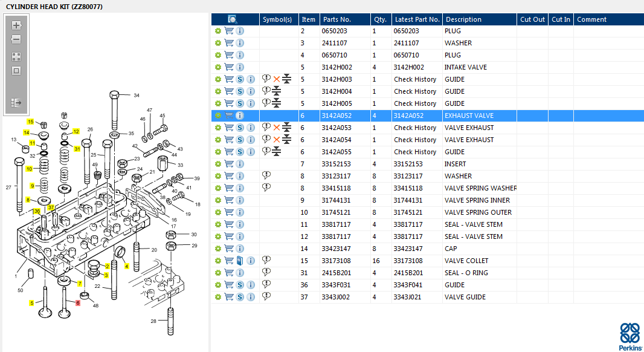Zoom in on the parts diagram

coord(16,25)
